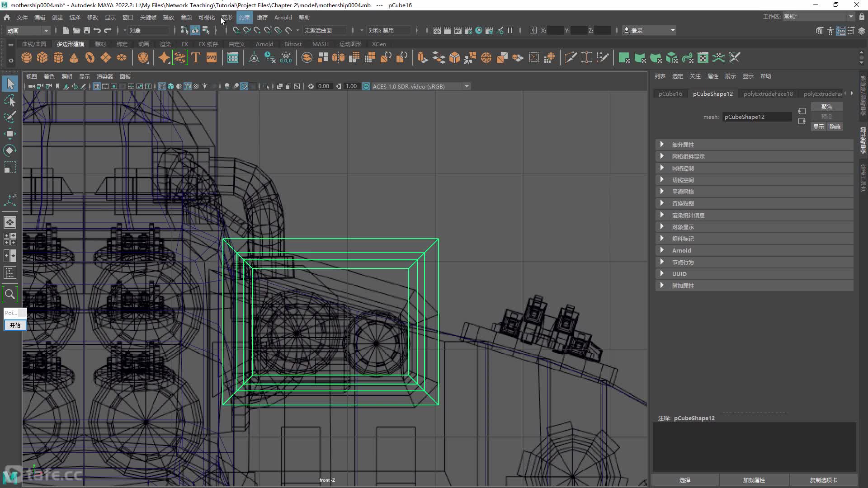Screen dimensions: 868x488
Task: Expand the 平滑网格 section
Action: pos(754,192)
